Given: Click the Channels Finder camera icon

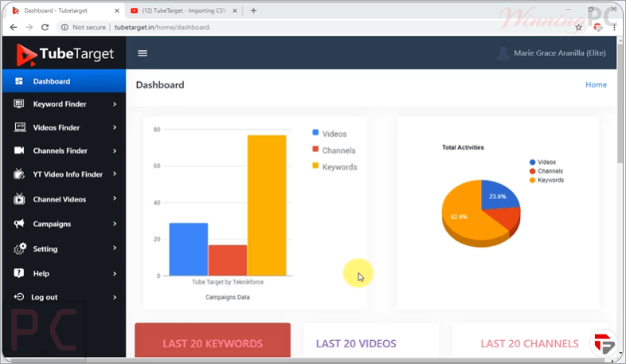Looking at the screenshot, I should coord(19,150).
